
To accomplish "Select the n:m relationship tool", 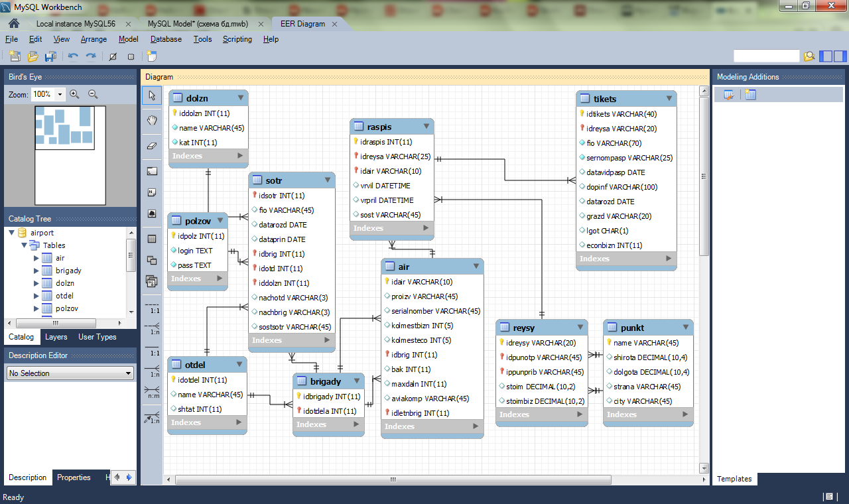I will pyautogui.click(x=152, y=393).
